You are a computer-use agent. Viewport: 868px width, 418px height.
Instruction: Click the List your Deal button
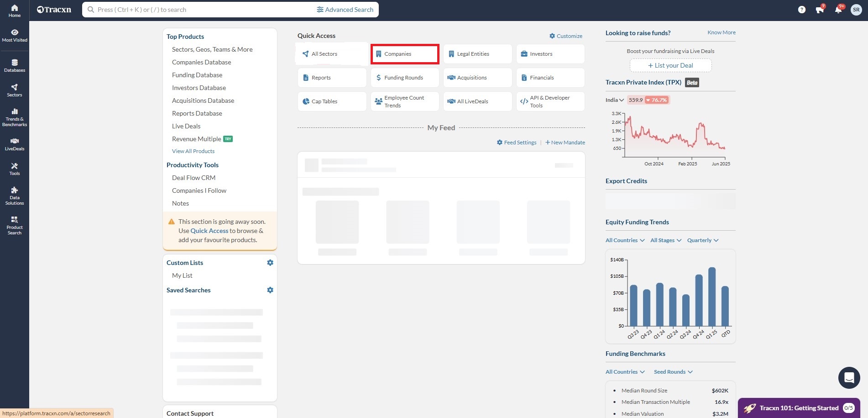coord(670,65)
